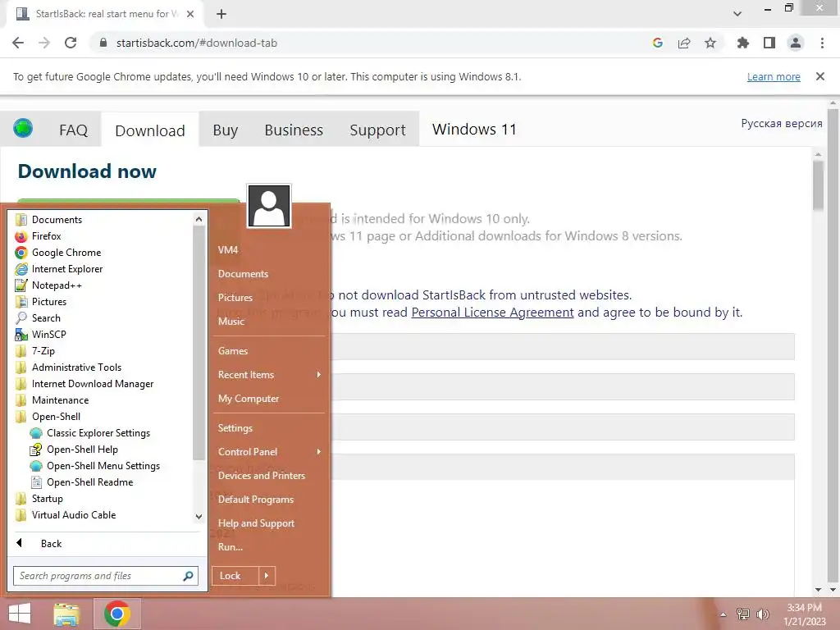The height and width of the screenshot is (630, 840).
Task: Click the share this page icon
Action: pos(684,43)
